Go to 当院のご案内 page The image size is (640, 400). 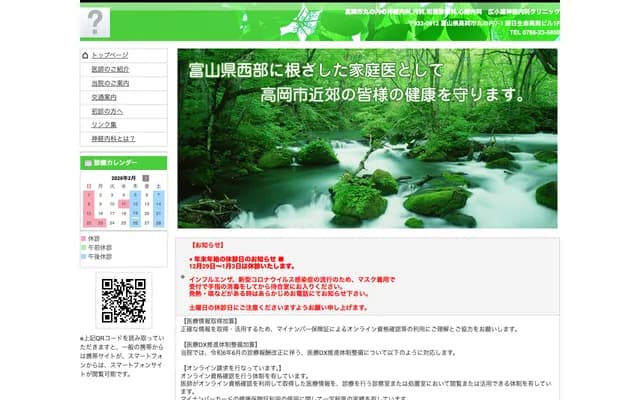coord(110,83)
